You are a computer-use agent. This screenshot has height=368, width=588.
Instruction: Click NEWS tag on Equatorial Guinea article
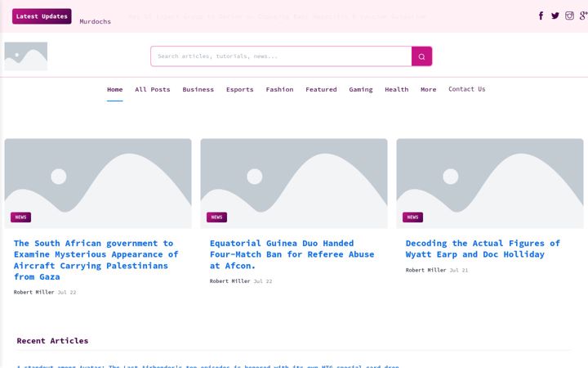[x=216, y=217]
